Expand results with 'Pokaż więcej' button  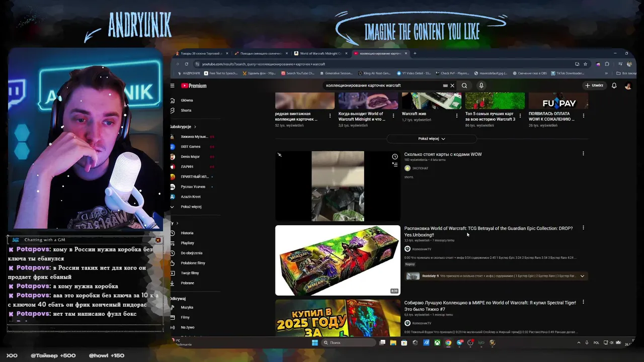click(x=432, y=139)
